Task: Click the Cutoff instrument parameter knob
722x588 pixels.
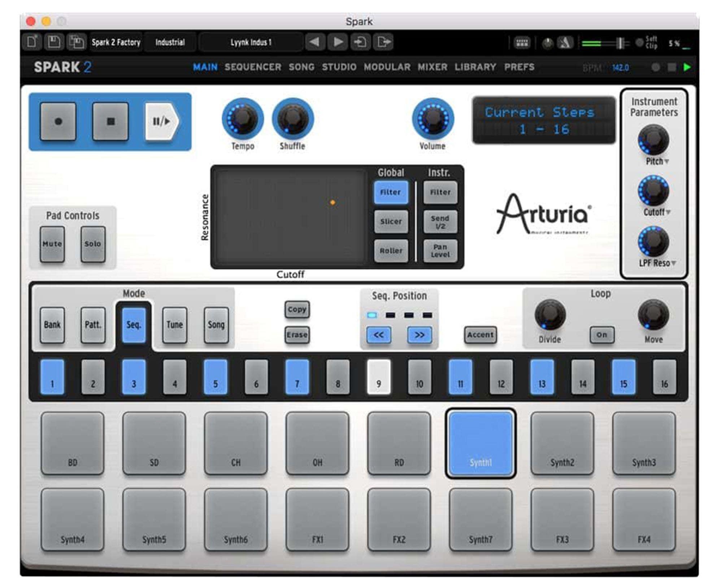Action: (x=653, y=191)
